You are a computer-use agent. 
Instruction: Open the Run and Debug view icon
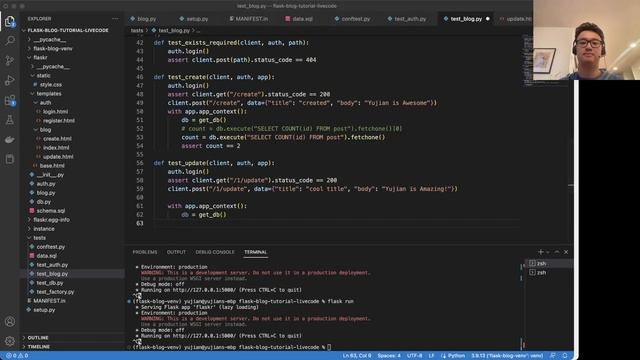pyautogui.click(x=10, y=80)
